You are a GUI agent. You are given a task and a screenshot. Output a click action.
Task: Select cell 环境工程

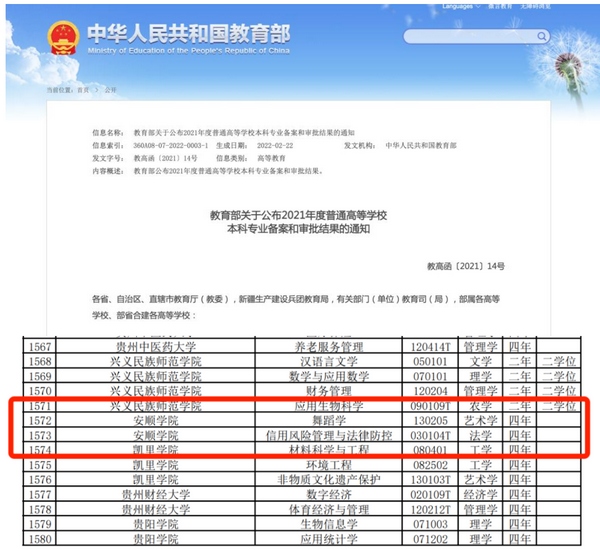click(x=329, y=465)
